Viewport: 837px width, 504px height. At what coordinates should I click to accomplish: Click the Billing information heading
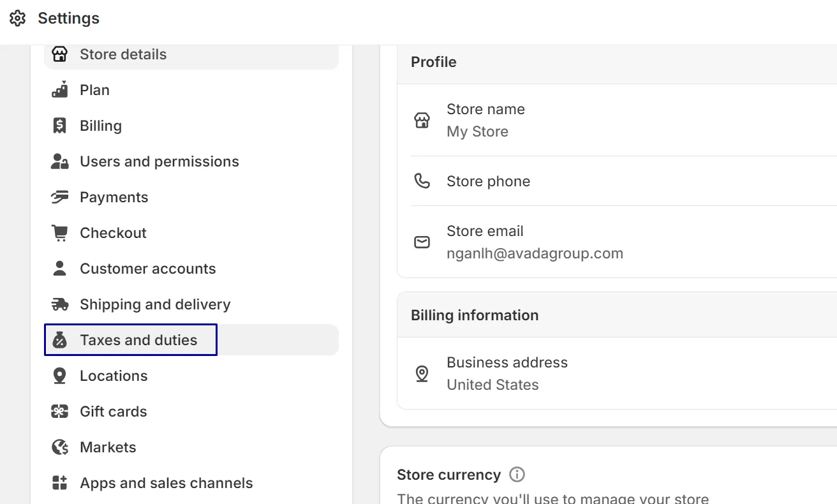coord(475,315)
